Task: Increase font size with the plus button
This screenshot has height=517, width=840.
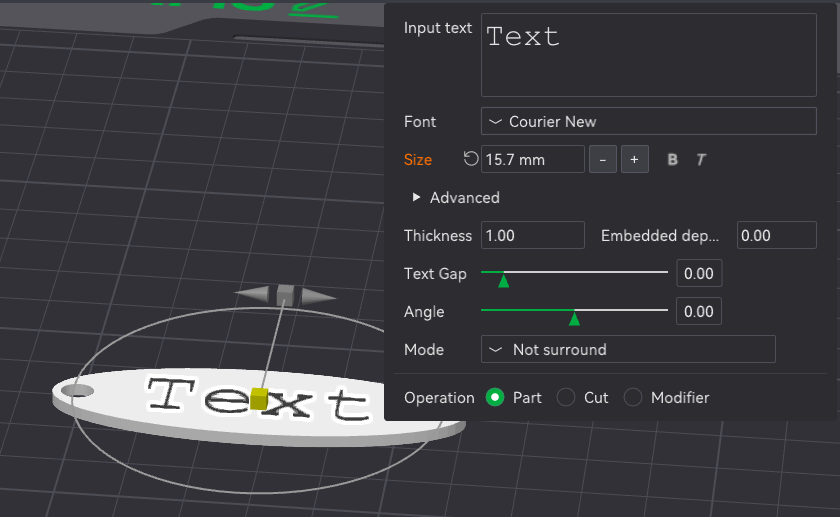Action: 635,160
